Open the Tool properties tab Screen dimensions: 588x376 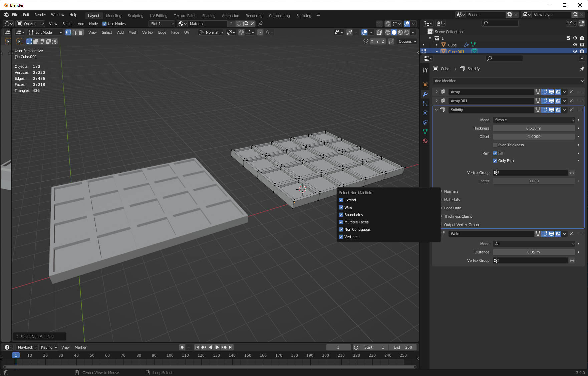425,70
